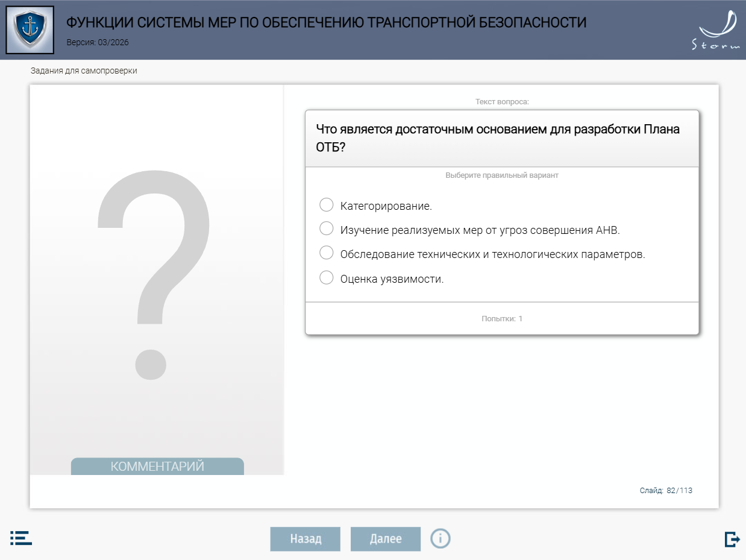The image size is (746, 560).
Task: Open the table of contents list icon
Action: point(21,538)
